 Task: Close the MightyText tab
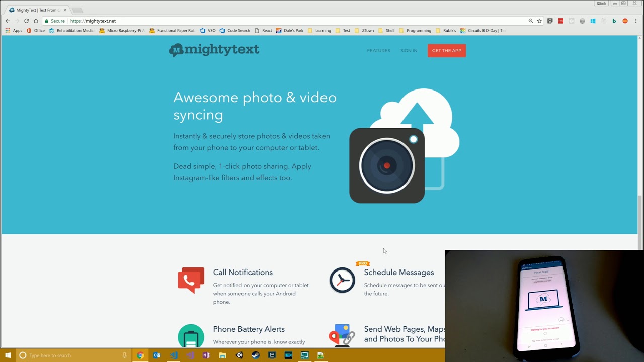[x=65, y=10]
